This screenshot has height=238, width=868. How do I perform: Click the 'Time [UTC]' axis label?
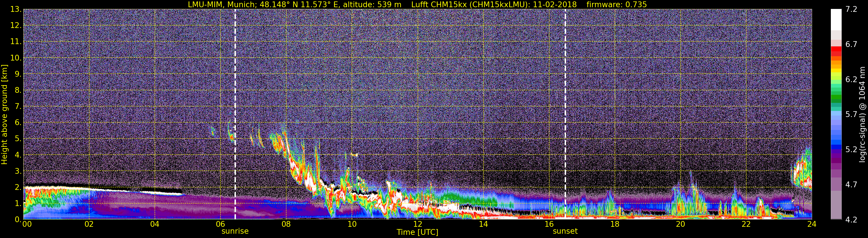[x=417, y=232]
